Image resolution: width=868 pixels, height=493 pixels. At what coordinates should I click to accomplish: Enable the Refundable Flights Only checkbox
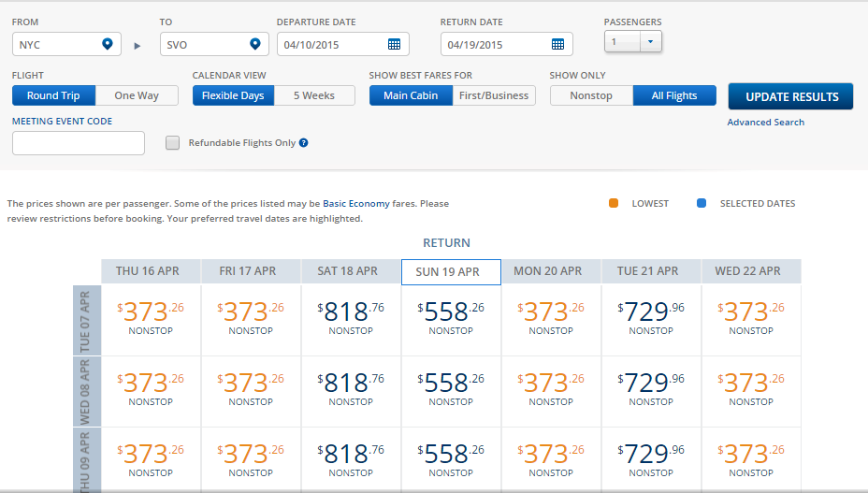pos(172,143)
